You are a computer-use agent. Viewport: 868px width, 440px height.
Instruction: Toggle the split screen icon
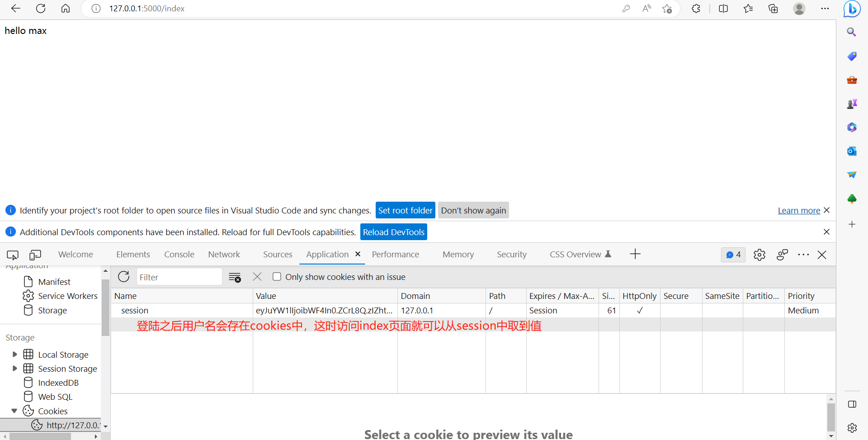[x=723, y=9]
